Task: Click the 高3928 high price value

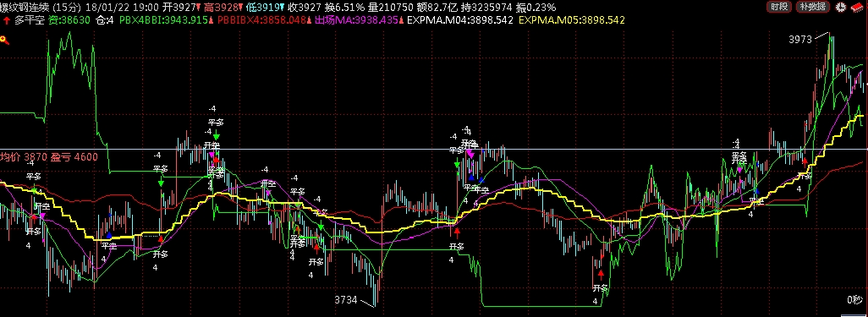Action: click(x=222, y=8)
